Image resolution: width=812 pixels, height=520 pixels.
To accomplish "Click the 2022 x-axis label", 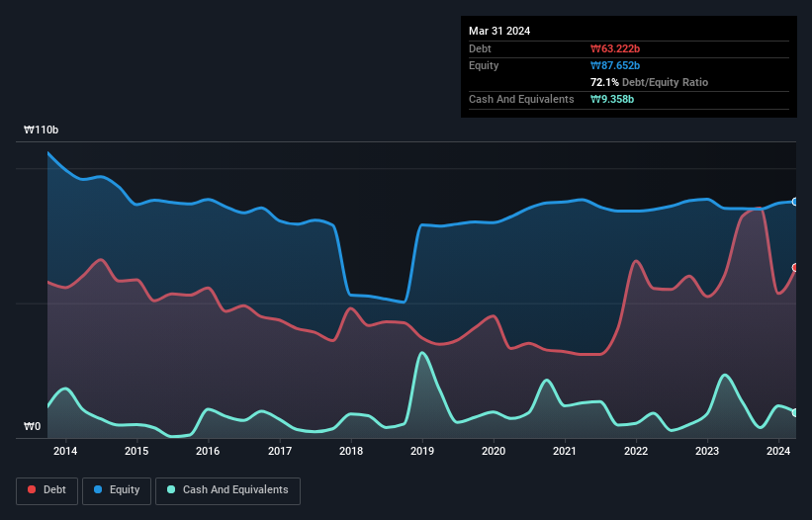I will (x=636, y=451).
